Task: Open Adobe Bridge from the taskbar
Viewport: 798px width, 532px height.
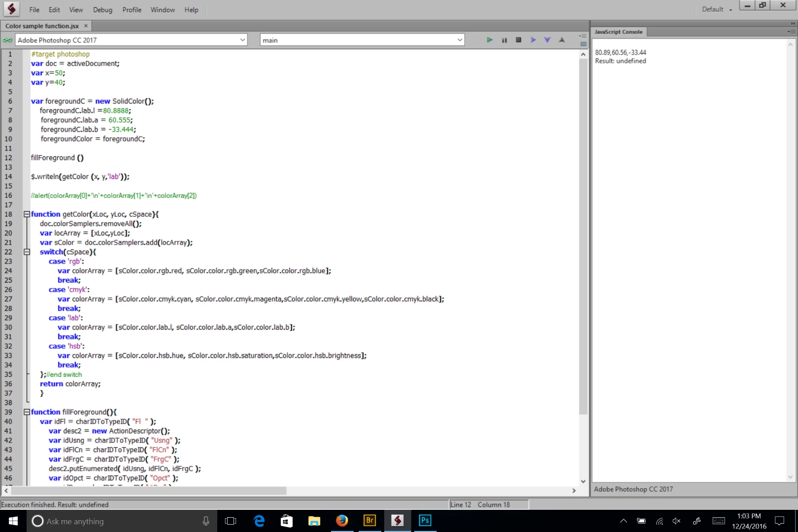Action: pos(369,521)
